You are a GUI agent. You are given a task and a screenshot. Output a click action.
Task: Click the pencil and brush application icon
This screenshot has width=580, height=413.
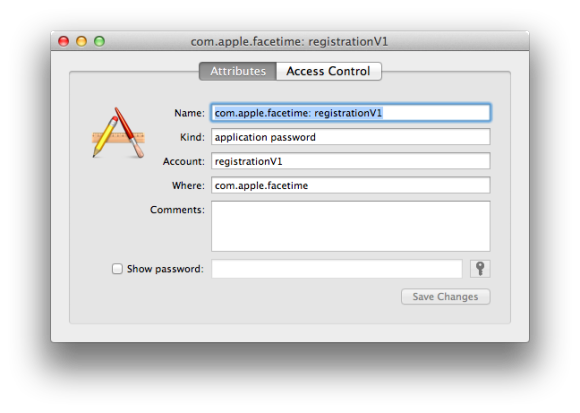point(118,133)
